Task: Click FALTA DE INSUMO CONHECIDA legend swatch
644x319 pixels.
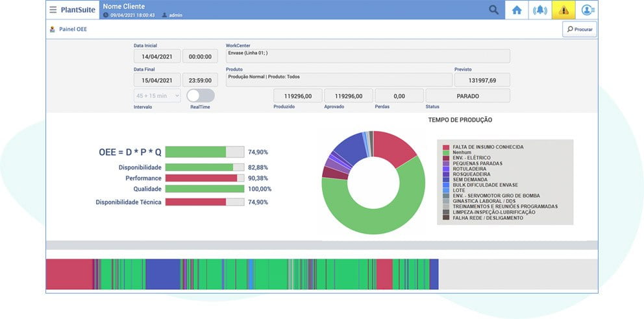Action: pyautogui.click(x=446, y=147)
